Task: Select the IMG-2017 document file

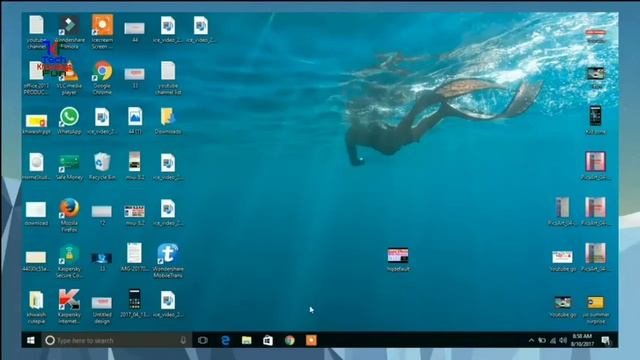Action: tap(135, 258)
